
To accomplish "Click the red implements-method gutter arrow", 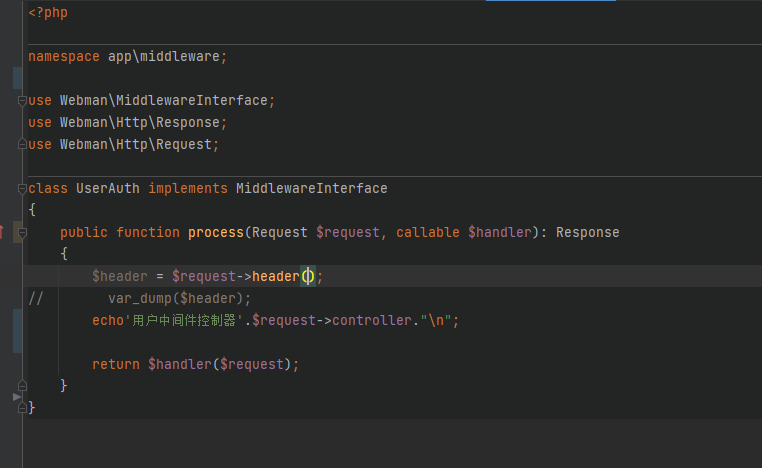I will click(1, 232).
